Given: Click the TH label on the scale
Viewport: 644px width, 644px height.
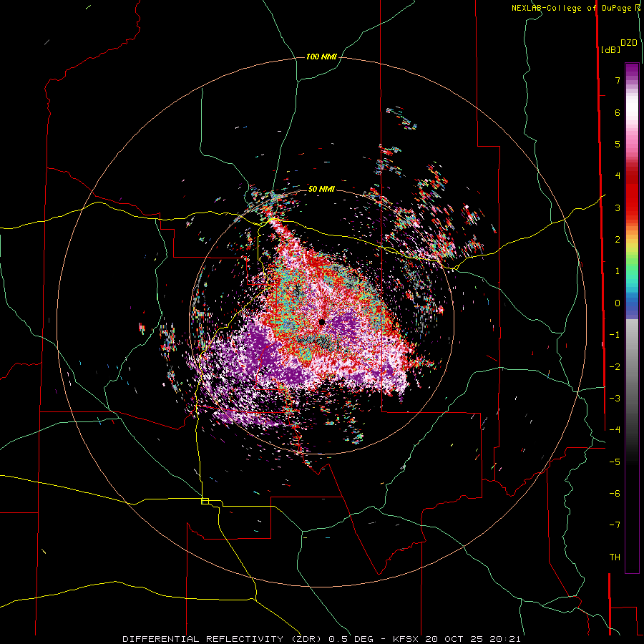Looking at the screenshot, I should pyautogui.click(x=615, y=557).
